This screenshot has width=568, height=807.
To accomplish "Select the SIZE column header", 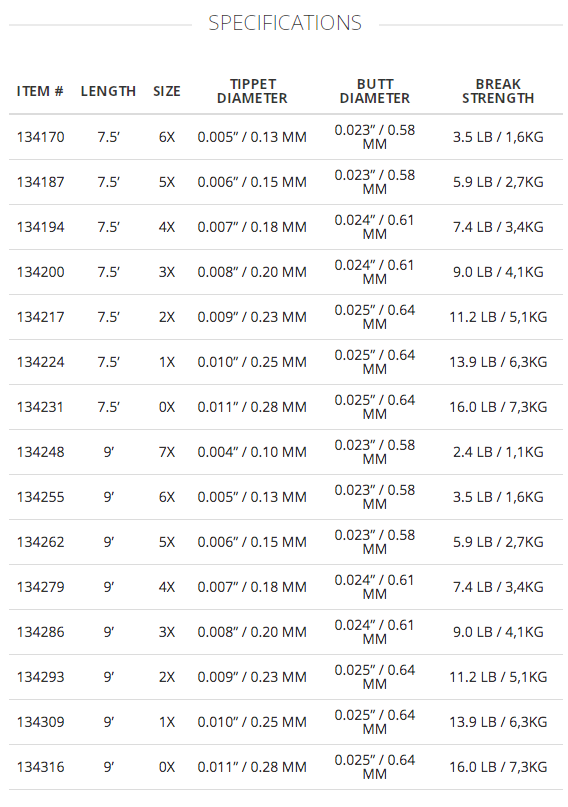I will [x=167, y=92].
